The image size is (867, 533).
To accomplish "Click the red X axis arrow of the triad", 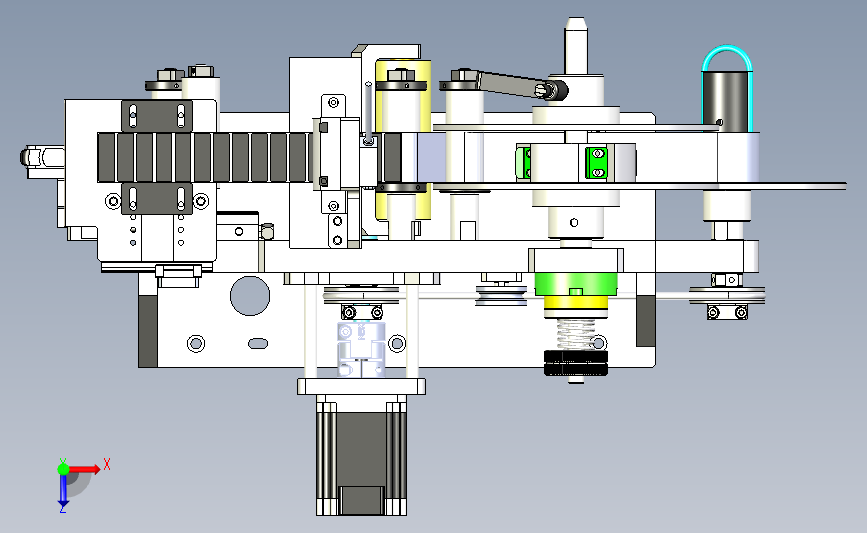I will click(x=85, y=470).
